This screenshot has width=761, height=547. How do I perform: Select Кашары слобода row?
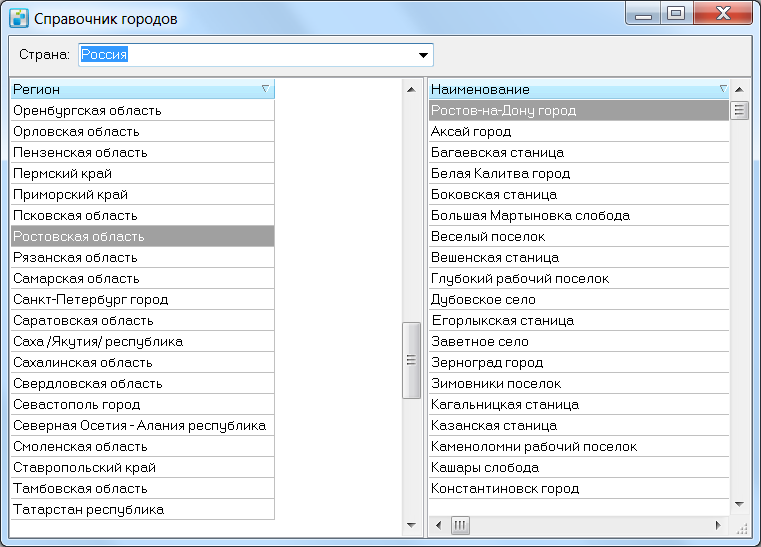579,467
